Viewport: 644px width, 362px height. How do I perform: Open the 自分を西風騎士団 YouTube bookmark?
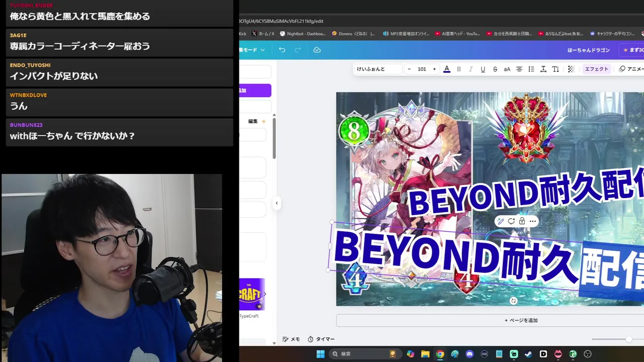pyautogui.click(x=509, y=34)
